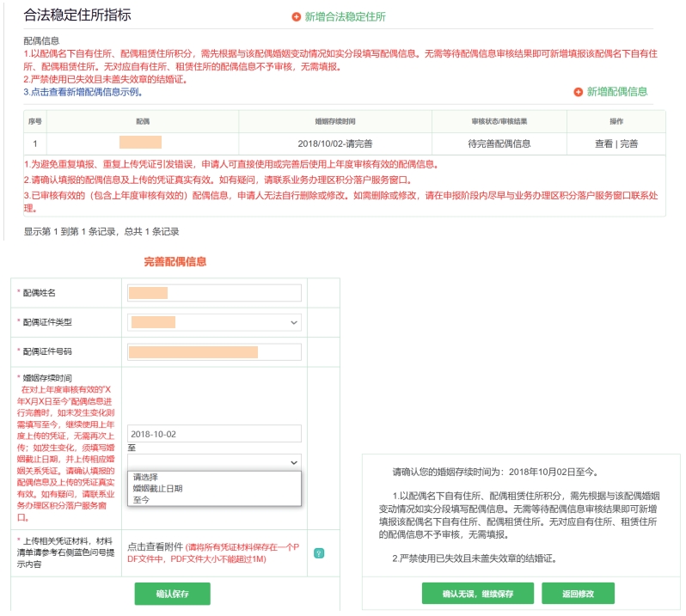Click the 配偶 column header
The image size is (686, 616).
pos(143,121)
